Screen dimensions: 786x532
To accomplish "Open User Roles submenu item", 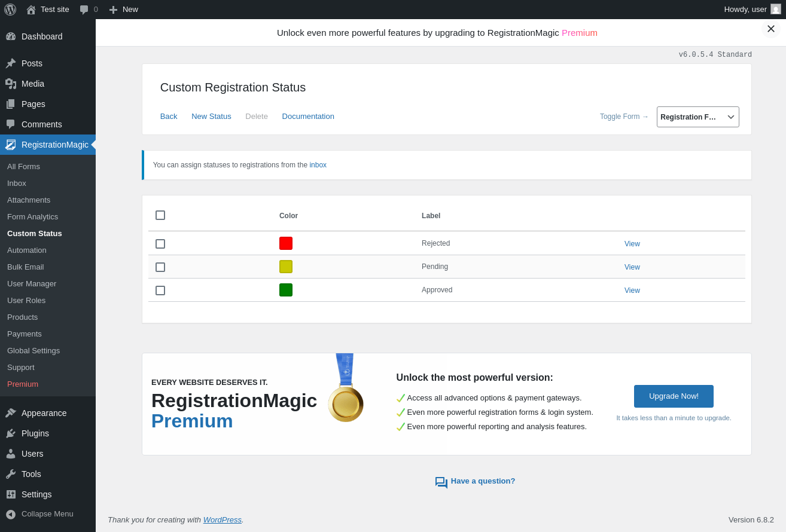I will pyautogui.click(x=26, y=301).
